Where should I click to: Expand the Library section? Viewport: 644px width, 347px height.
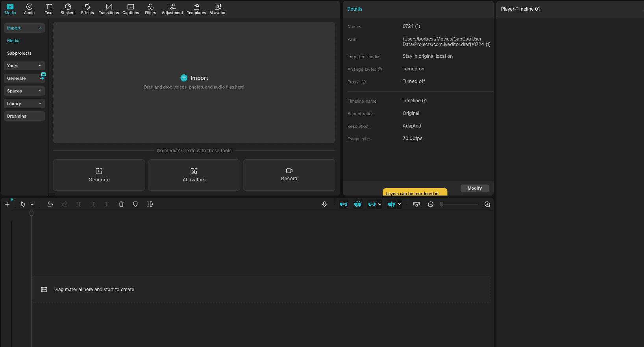tap(24, 103)
